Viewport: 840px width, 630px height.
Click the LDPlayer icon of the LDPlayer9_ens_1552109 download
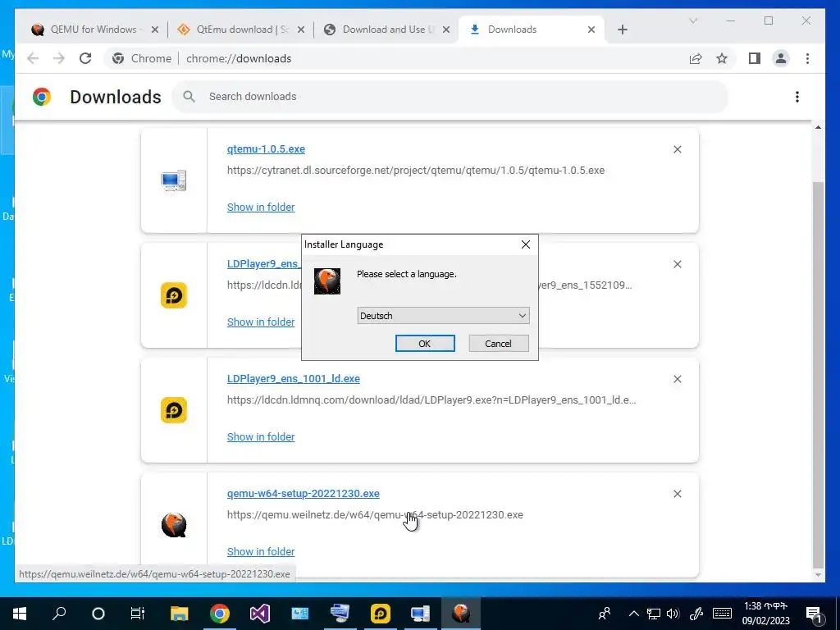(174, 295)
